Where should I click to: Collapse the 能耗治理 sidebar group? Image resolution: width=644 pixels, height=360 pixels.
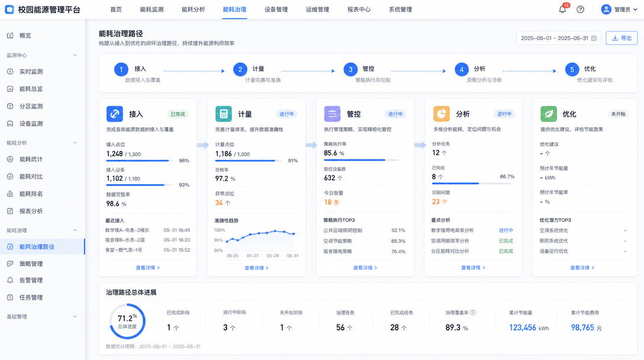(75, 230)
